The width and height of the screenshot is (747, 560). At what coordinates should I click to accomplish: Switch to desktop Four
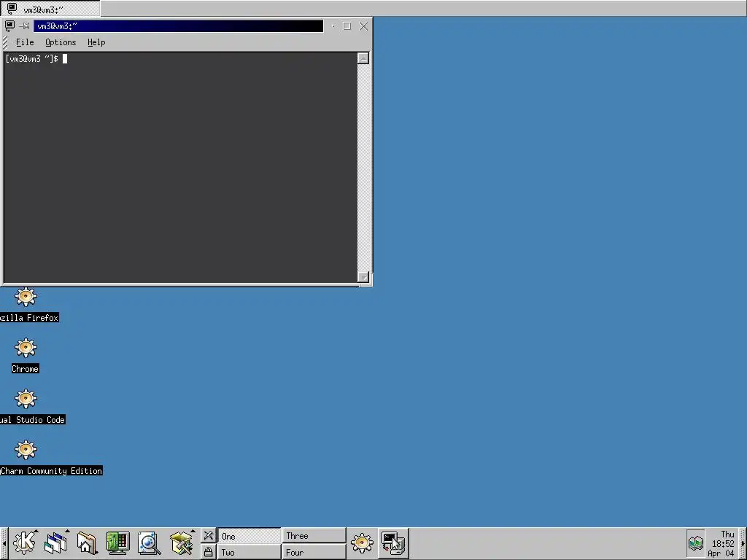(x=314, y=553)
